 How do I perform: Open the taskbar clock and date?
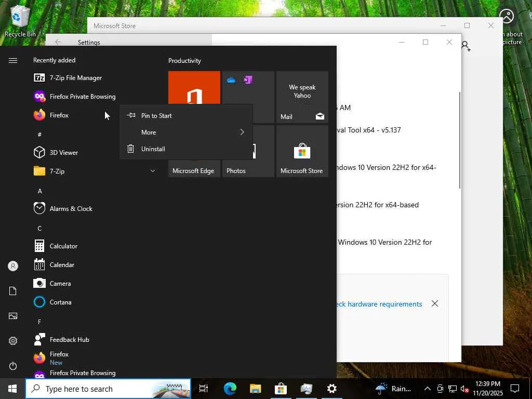pyautogui.click(x=488, y=389)
